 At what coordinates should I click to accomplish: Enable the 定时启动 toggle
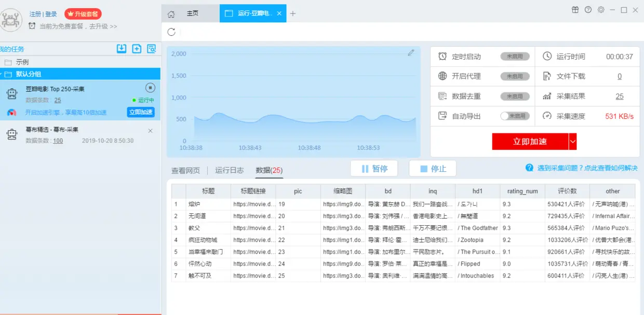click(515, 57)
